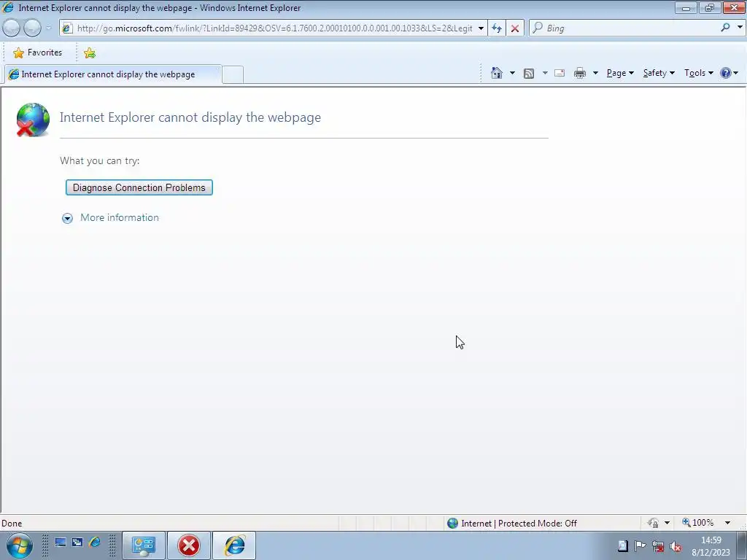Viewport: 747px width, 560px height.
Task: Click the Add to Favorites Bar star
Action: click(90, 52)
